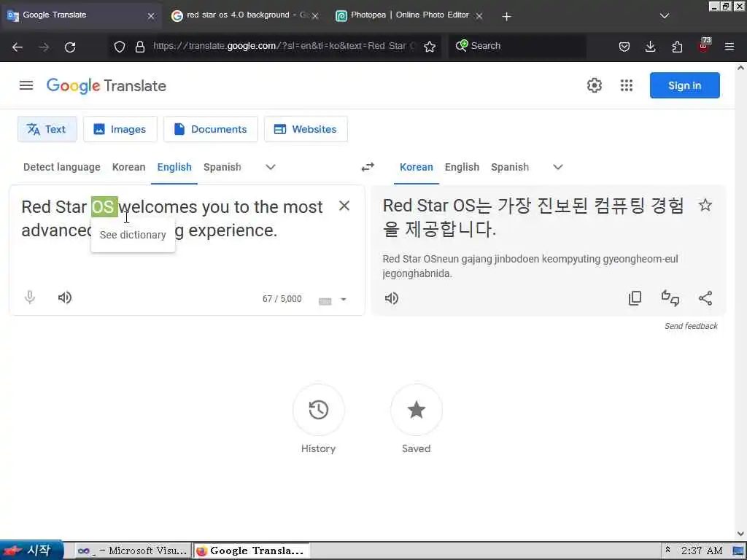Choose Detect language as source
Viewport: 747px width, 560px height.
point(62,167)
